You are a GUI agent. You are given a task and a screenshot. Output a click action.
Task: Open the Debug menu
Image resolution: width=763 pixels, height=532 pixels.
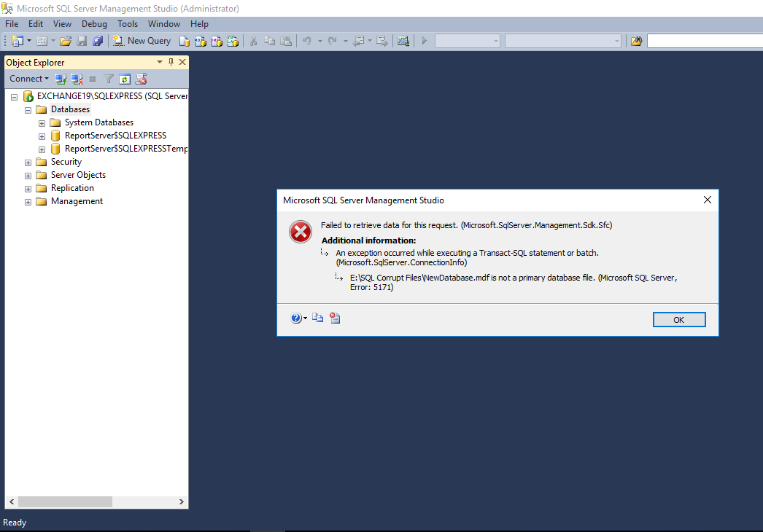pos(94,24)
